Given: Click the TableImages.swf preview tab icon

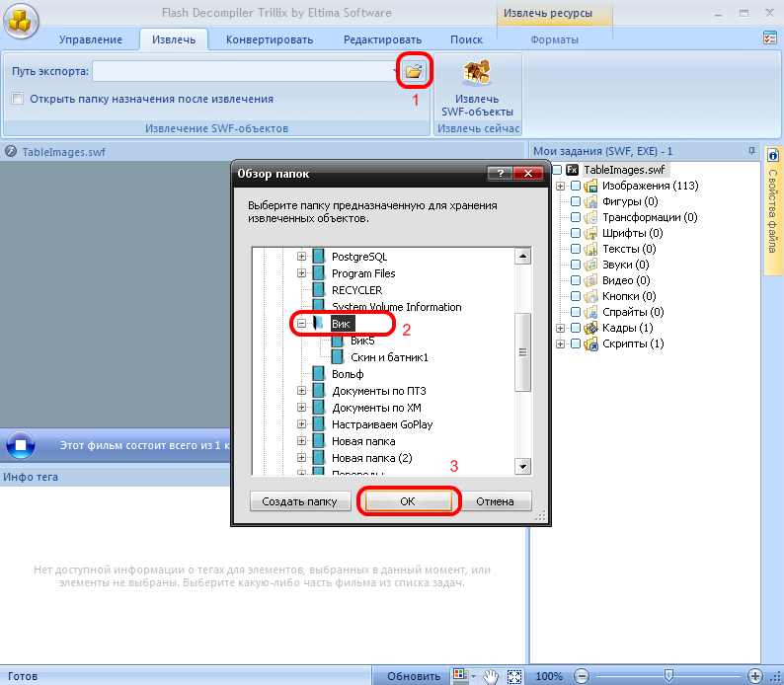Looking at the screenshot, I should pyautogui.click(x=11, y=151).
